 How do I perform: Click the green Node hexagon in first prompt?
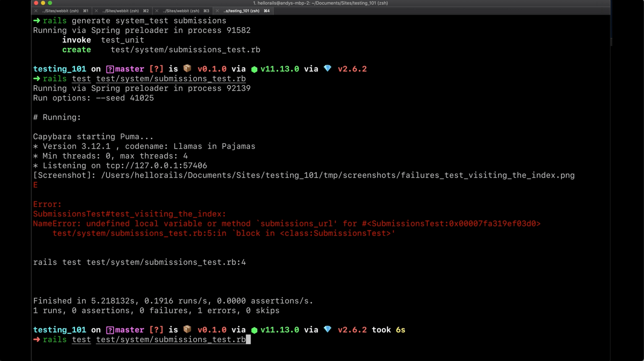(x=254, y=69)
